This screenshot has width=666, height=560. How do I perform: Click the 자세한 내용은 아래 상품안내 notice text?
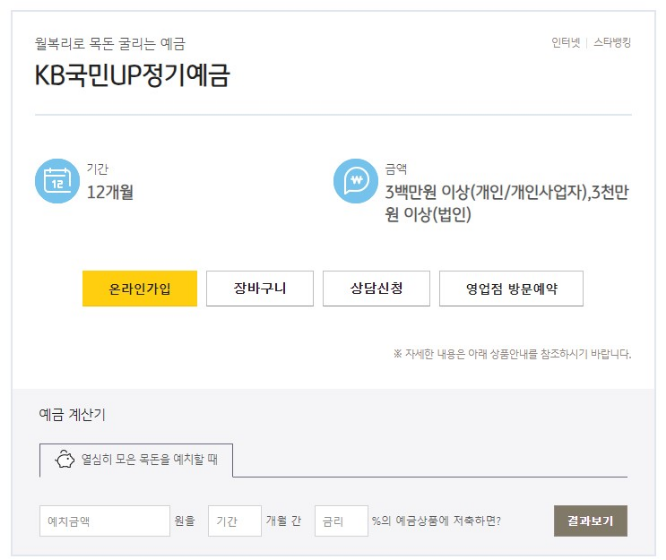(512, 353)
